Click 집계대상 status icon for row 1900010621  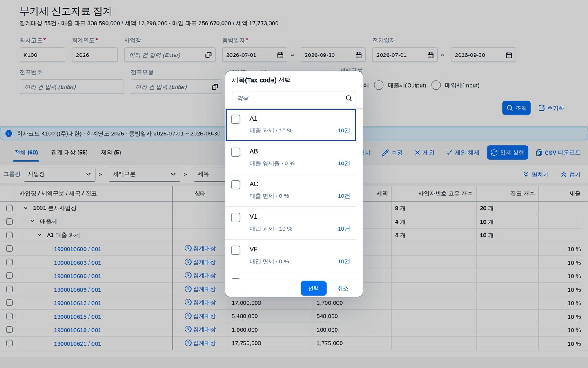(188, 343)
